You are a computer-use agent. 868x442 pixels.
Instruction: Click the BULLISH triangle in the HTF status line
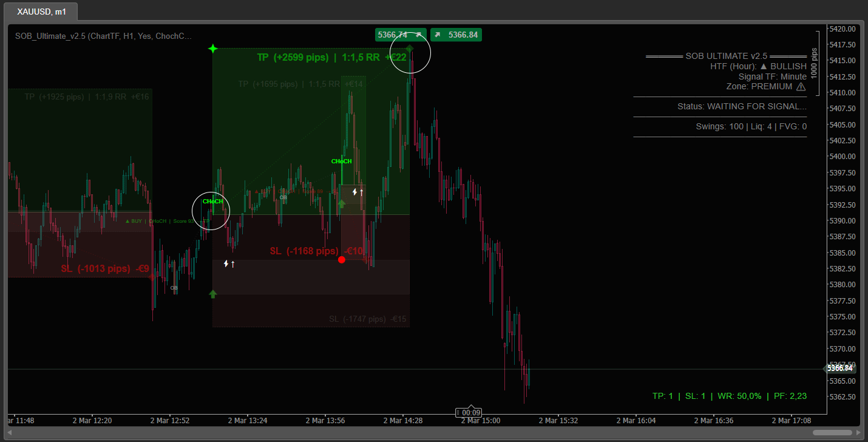pos(763,66)
